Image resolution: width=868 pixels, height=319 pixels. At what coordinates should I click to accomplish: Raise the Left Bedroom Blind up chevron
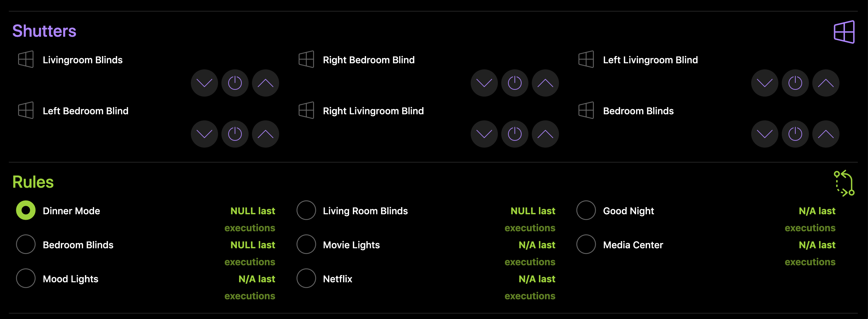[x=265, y=134]
